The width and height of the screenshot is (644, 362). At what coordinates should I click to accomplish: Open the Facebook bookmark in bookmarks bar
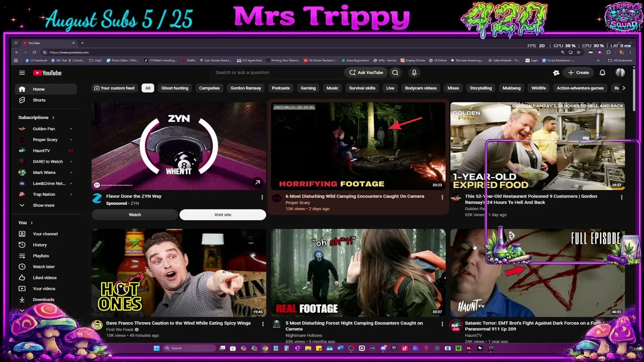[x=36, y=60]
